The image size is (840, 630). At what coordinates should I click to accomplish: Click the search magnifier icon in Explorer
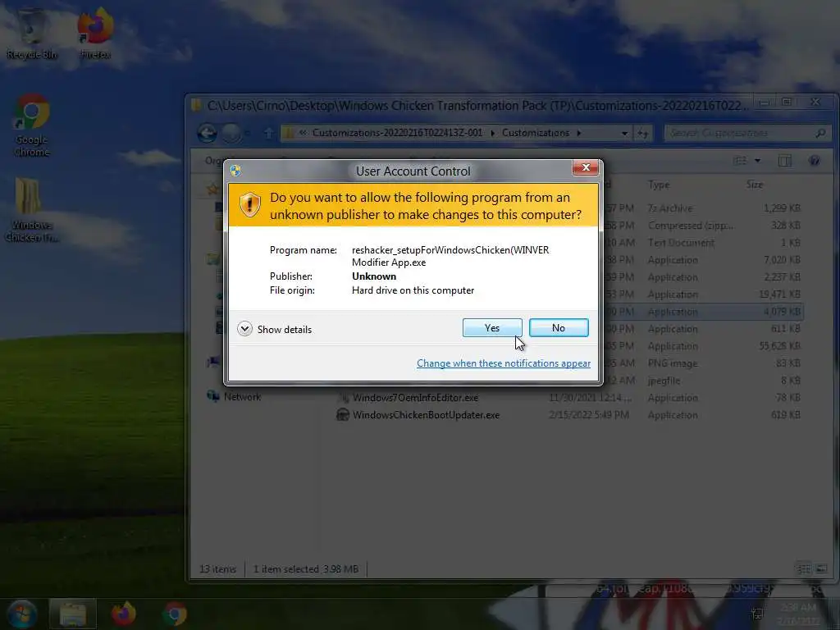click(820, 133)
